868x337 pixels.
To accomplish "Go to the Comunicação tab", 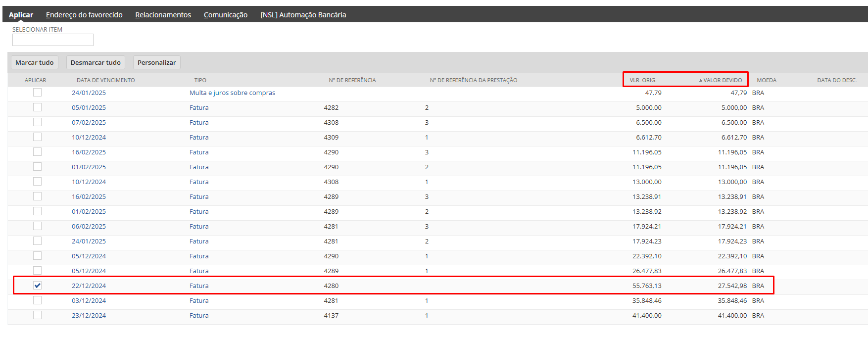I will coord(225,15).
